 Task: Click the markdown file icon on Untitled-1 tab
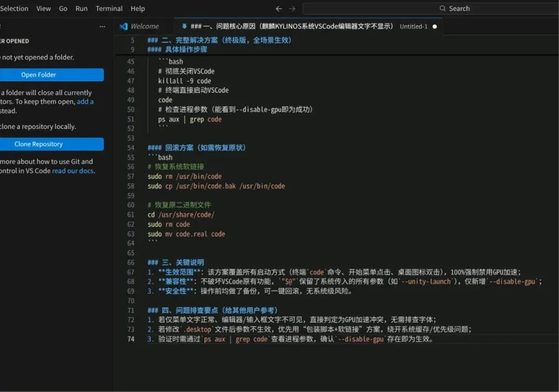[x=184, y=26]
